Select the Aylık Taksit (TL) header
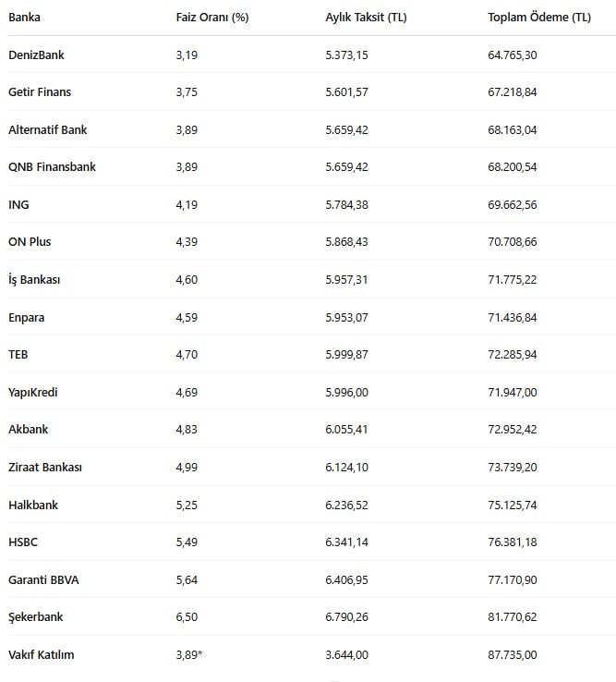 click(366, 18)
